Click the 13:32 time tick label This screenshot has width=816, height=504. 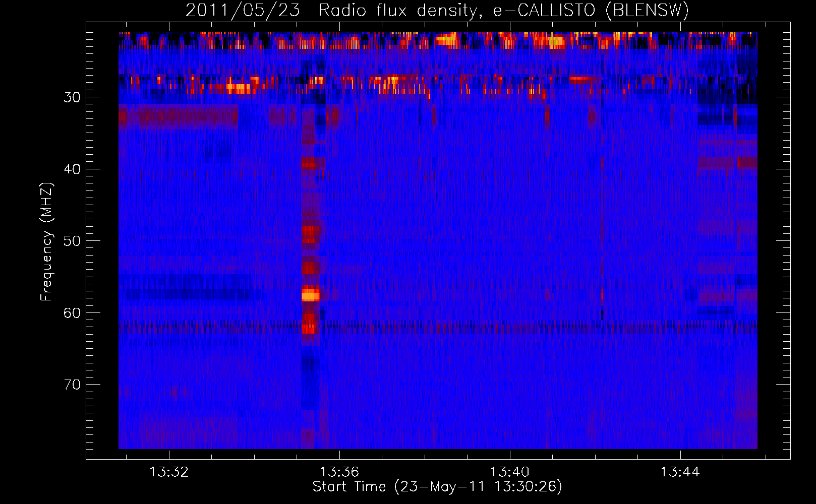coord(169,472)
